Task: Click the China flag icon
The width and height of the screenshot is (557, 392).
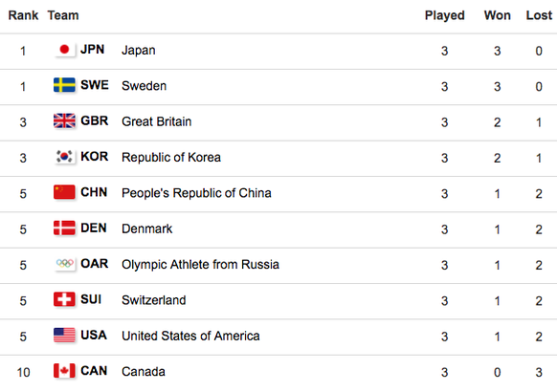Action: click(x=64, y=192)
